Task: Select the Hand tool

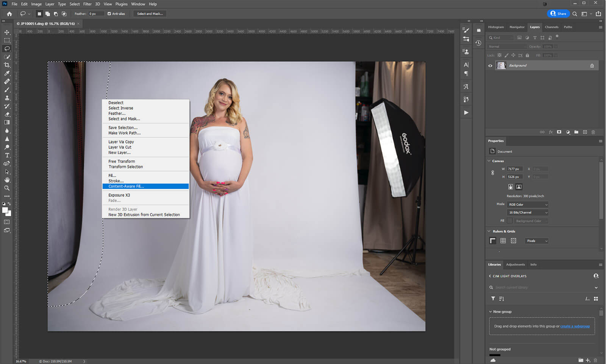Action: pyautogui.click(x=7, y=180)
